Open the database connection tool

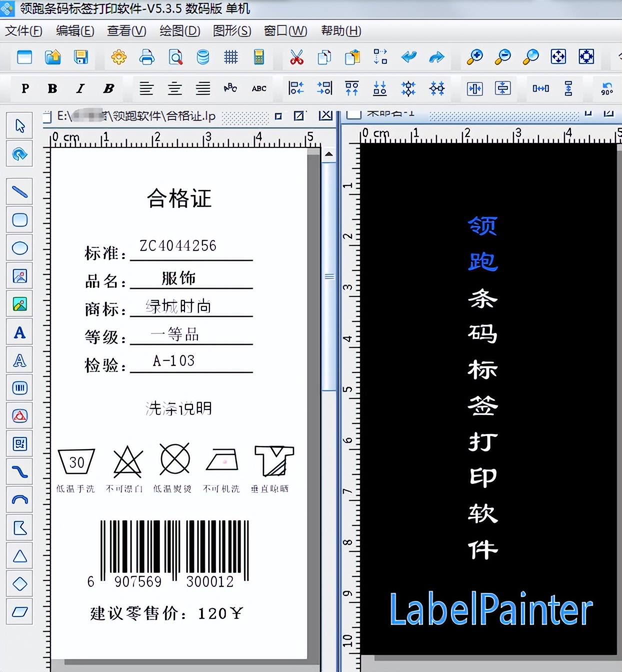(x=202, y=57)
